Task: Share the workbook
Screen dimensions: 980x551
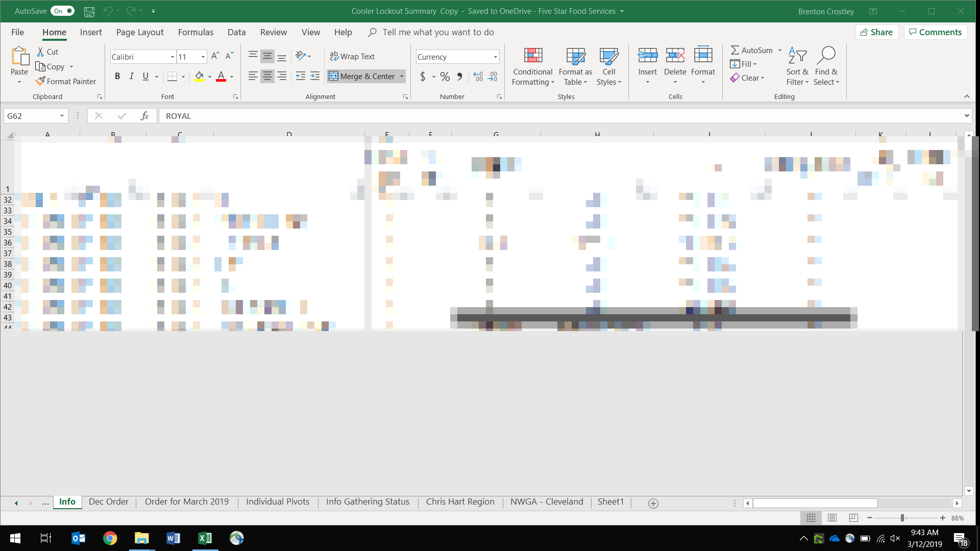Action: click(876, 32)
